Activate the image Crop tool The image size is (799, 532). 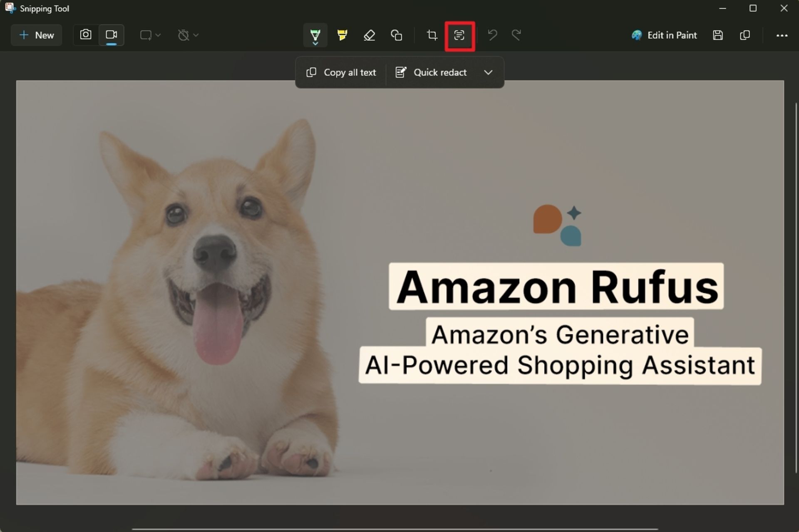click(432, 35)
